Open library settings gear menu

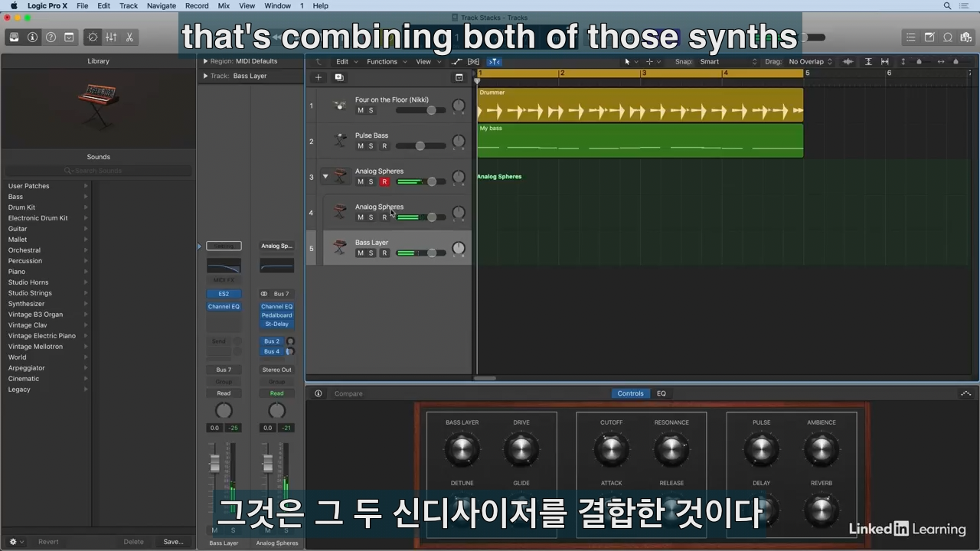point(13,542)
